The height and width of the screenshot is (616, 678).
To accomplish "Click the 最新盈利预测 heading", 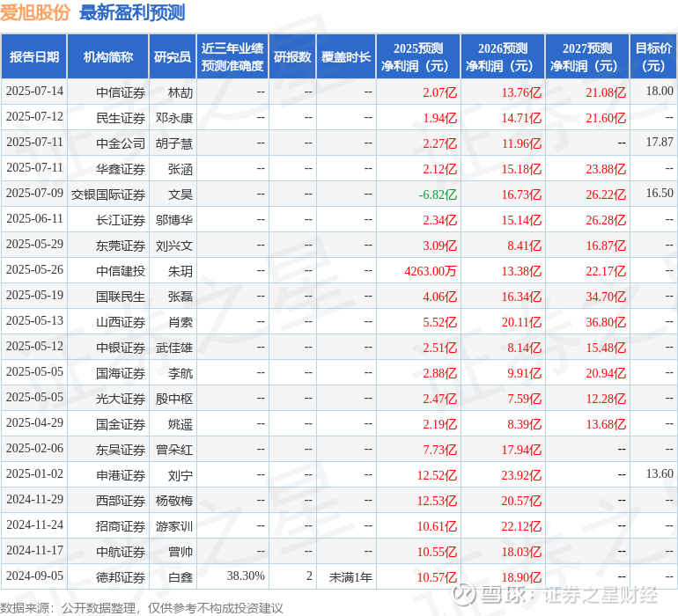I will coord(132,12).
